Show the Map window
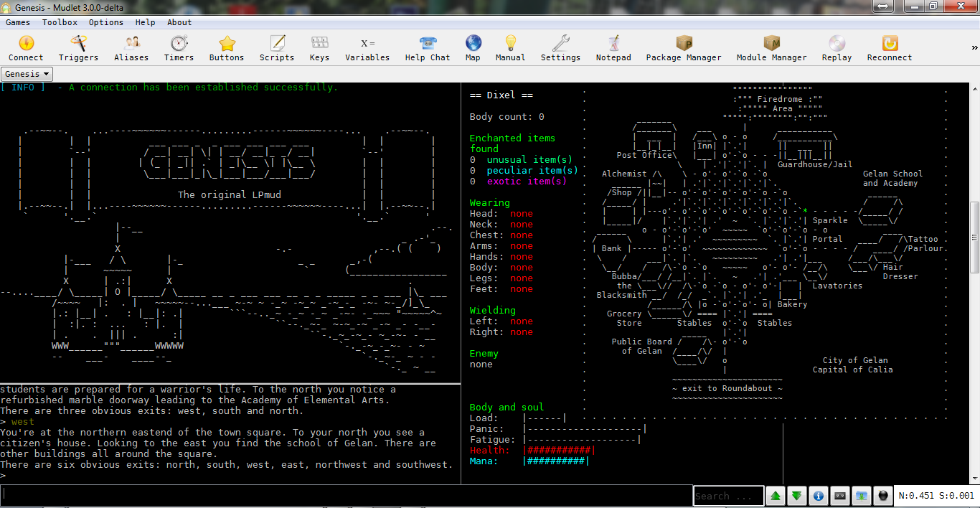 click(x=473, y=48)
